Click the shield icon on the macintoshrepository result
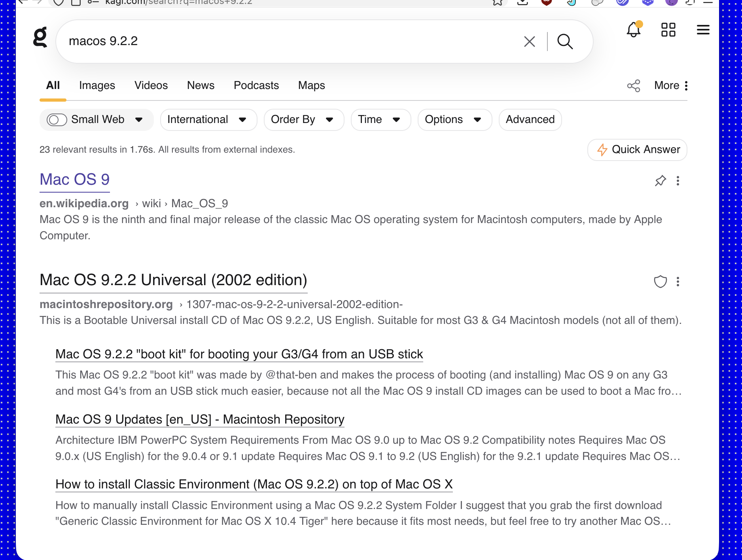This screenshot has width=742, height=560. pos(660,282)
